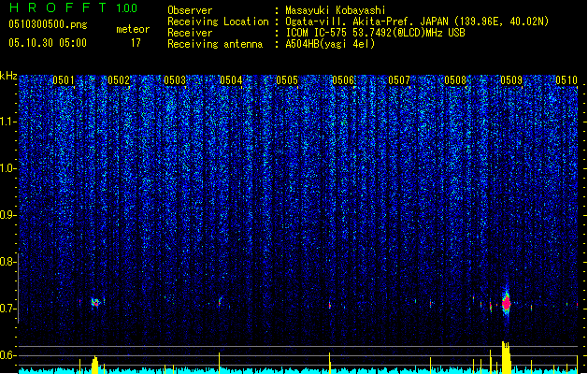Click the 0508 time marker
The width and height of the screenshot is (588, 374).
click(x=455, y=79)
